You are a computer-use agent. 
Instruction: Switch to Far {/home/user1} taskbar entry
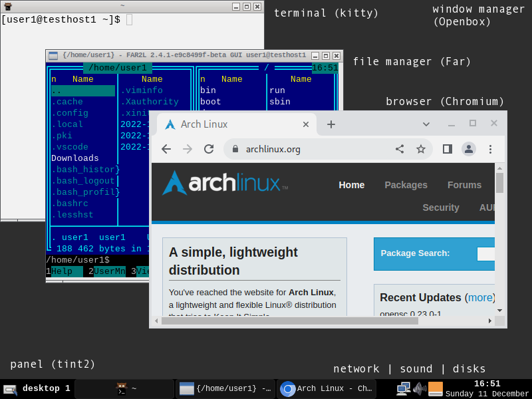(x=225, y=389)
